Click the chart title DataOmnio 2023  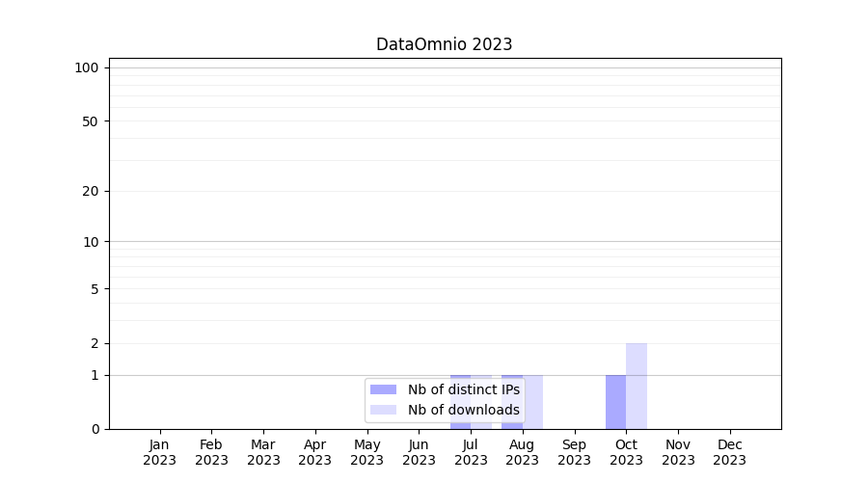pyautogui.click(x=444, y=44)
